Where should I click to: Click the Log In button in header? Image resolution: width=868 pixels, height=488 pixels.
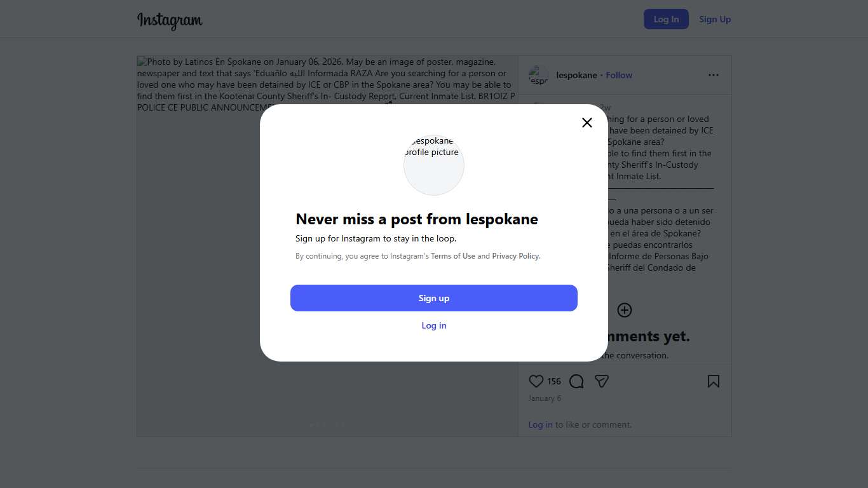(x=666, y=19)
